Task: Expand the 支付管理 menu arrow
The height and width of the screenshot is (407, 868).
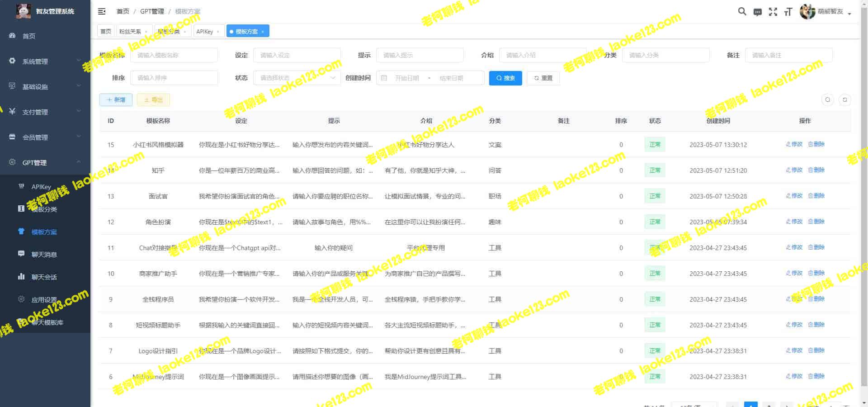Action: click(x=79, y=111)
